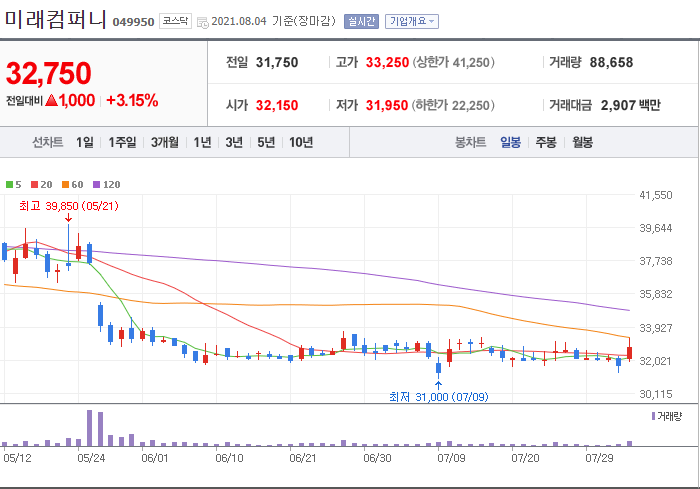700x489 pixels.
Task: Click the 거래대금 2,907 백만 value
Action: pyautogui.click(x=630, y=105)
